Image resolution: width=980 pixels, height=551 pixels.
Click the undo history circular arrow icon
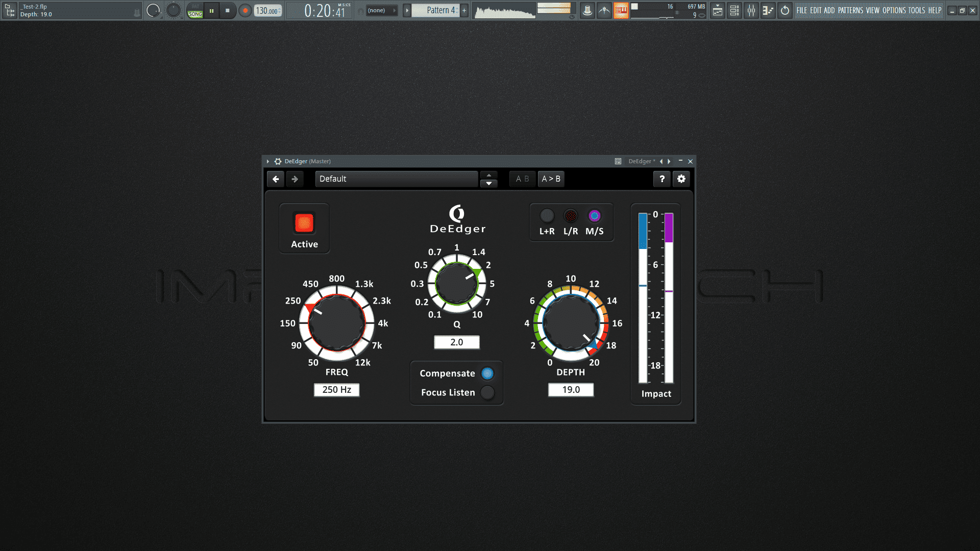click(785, 10)
